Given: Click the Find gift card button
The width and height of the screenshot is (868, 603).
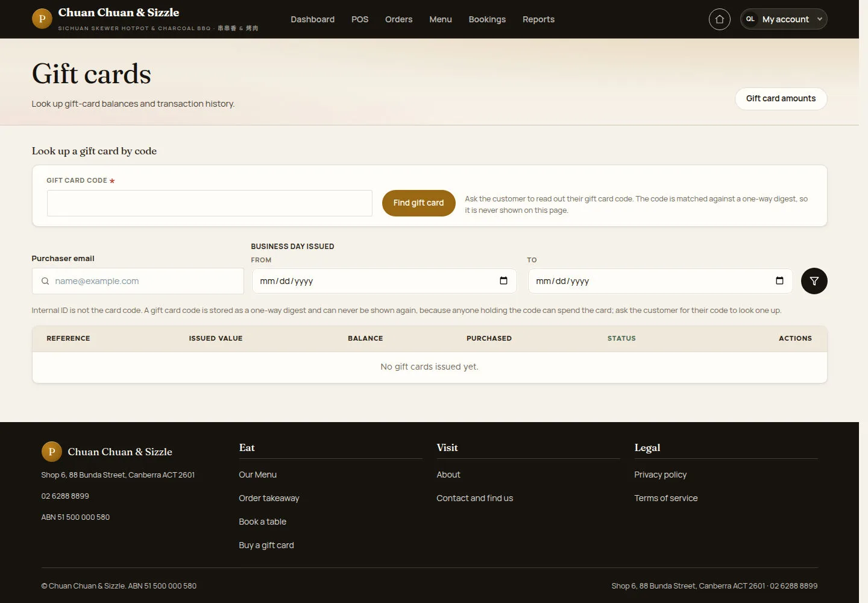Looking at the screenshot, I should (x=418, y=203).
